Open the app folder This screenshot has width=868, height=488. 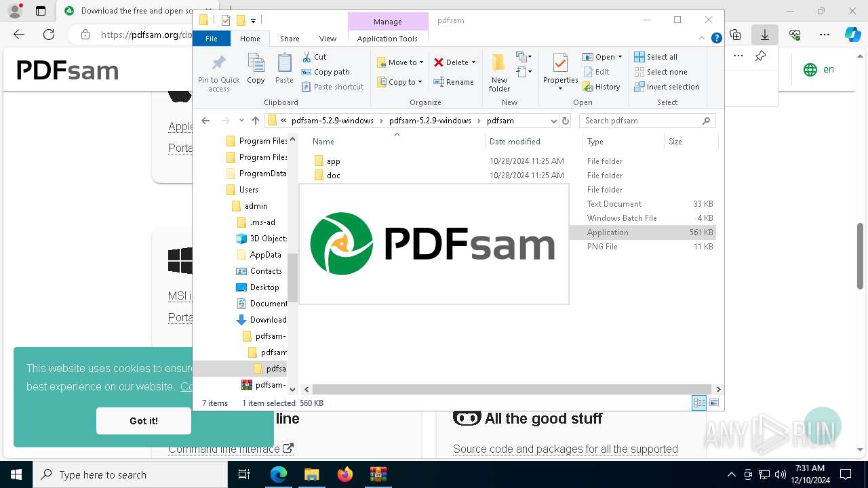click(333, 161)
